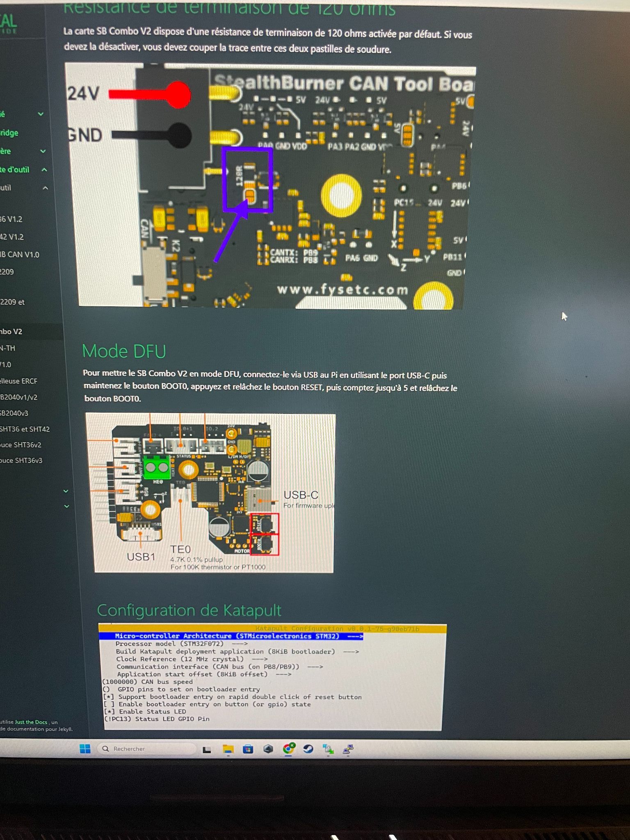This screenshot has height=840, width=630.
Task: Open the 'B2040v3' sidebar page
Action: pyautogui.click(x=14, y=413)
